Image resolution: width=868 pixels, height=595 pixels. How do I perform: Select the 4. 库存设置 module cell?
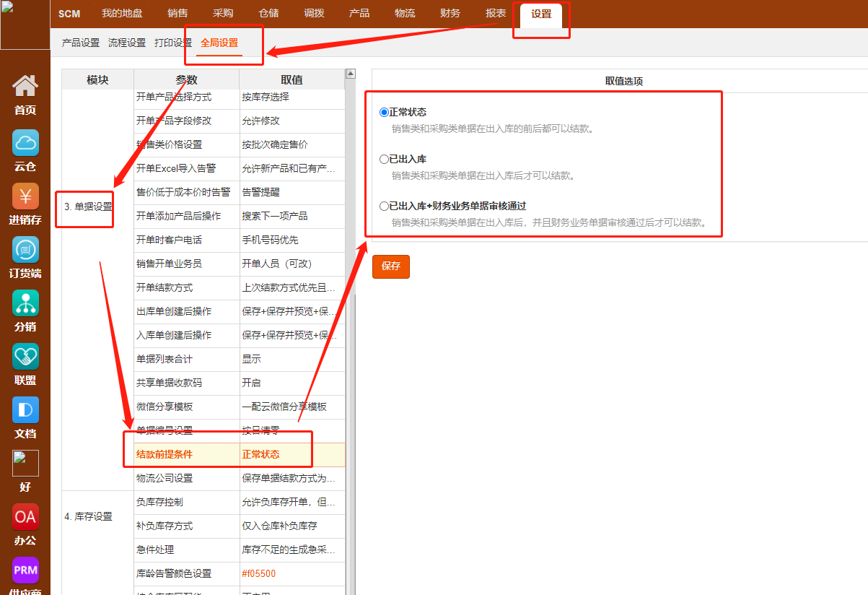click(x=88, y=516)
